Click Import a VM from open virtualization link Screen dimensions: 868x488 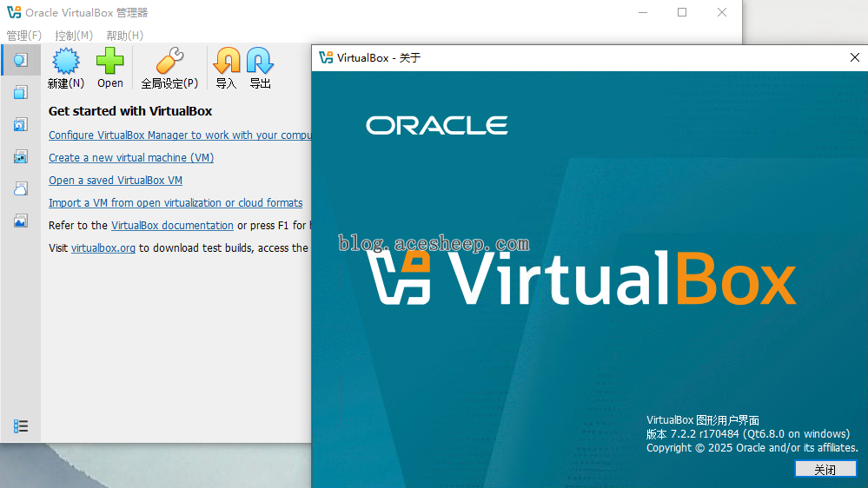tap(176, 203)
